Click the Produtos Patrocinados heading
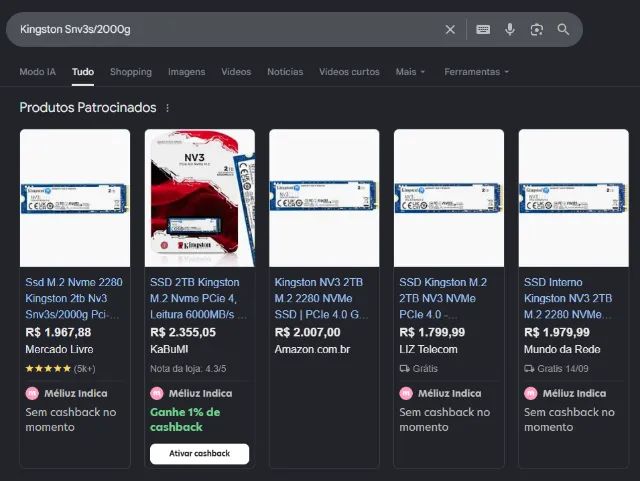This screenshot has width=640, height=481. [x=88, y=108]
